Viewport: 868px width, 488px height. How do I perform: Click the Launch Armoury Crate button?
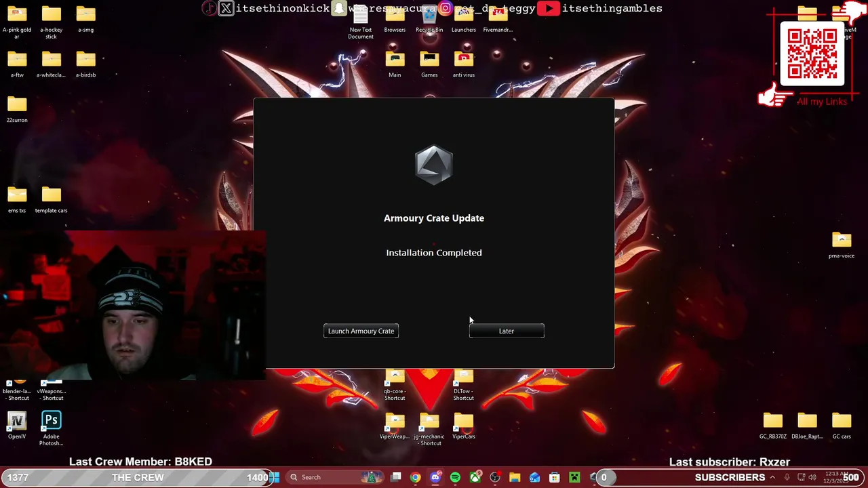(x=361, y=331)
